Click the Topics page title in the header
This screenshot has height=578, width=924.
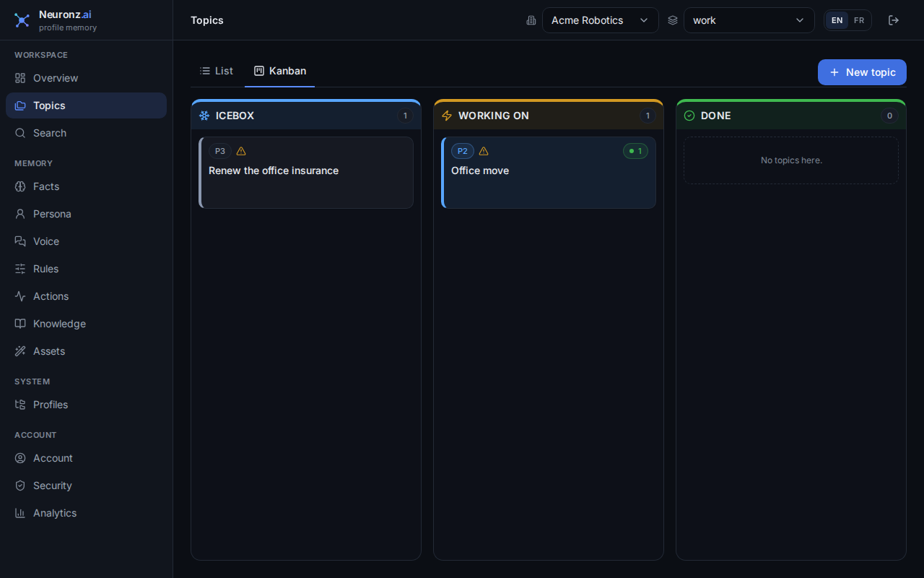[x=207, y=20]
